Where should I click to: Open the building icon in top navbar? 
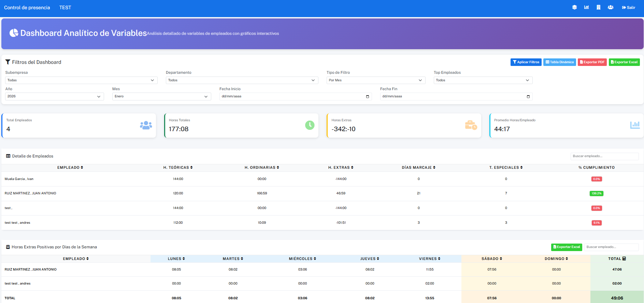(x=598, y=8)
